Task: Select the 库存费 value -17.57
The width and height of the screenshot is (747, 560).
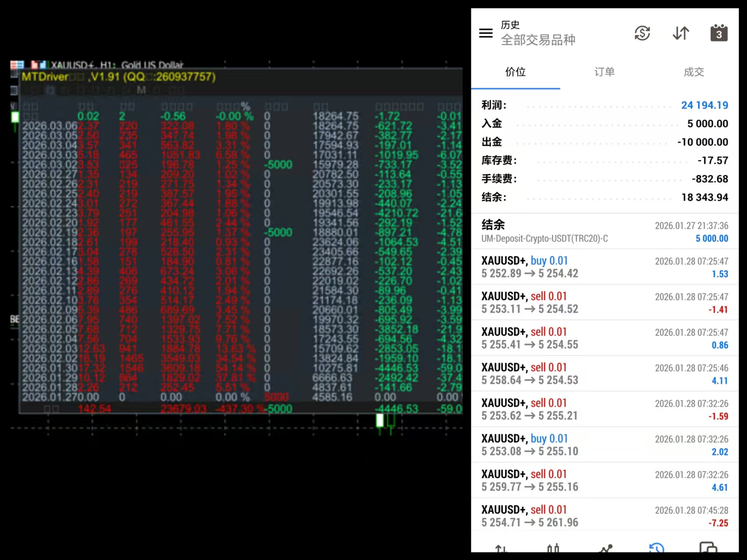Action: click(713, 160)
